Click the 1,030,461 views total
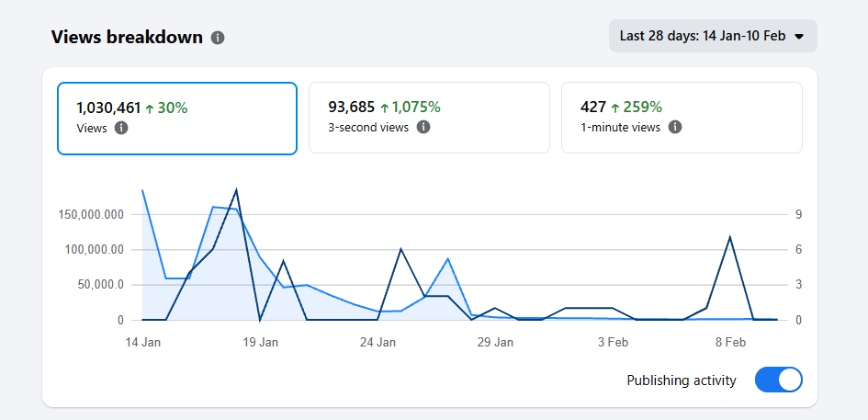The width and height of the screenshot is (868, 420). (x=108, y=108)
